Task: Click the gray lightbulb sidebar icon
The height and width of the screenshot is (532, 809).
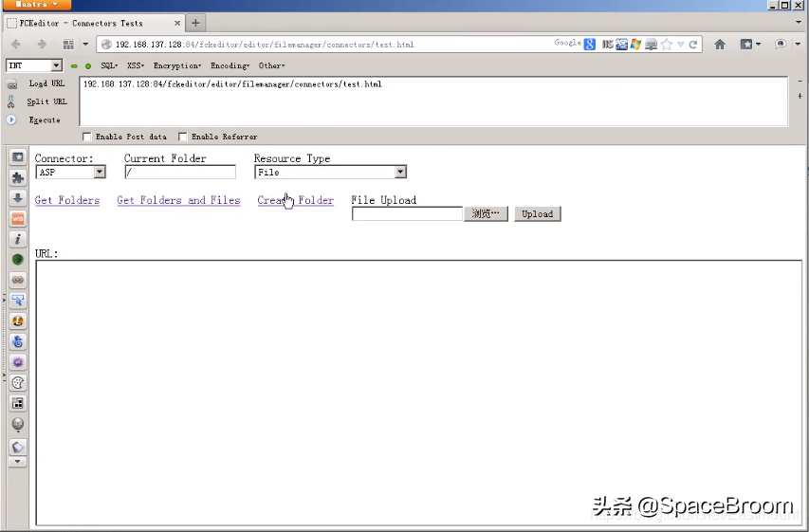Action: click(18, 424)
